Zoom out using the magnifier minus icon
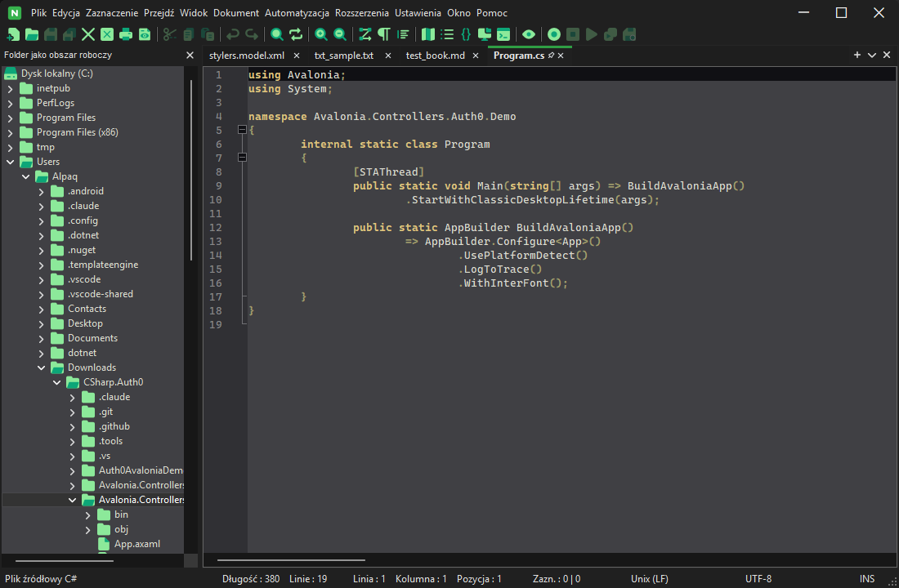 (x=340, y=34)
